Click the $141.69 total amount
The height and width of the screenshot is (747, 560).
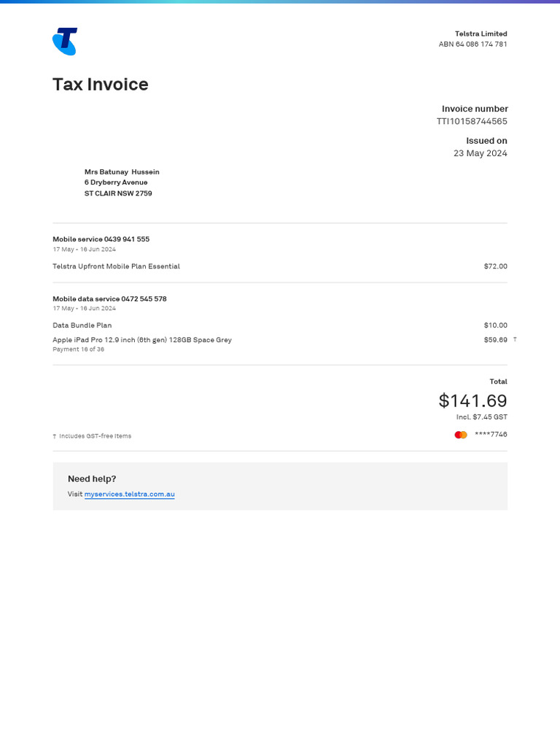click(472, 400)
